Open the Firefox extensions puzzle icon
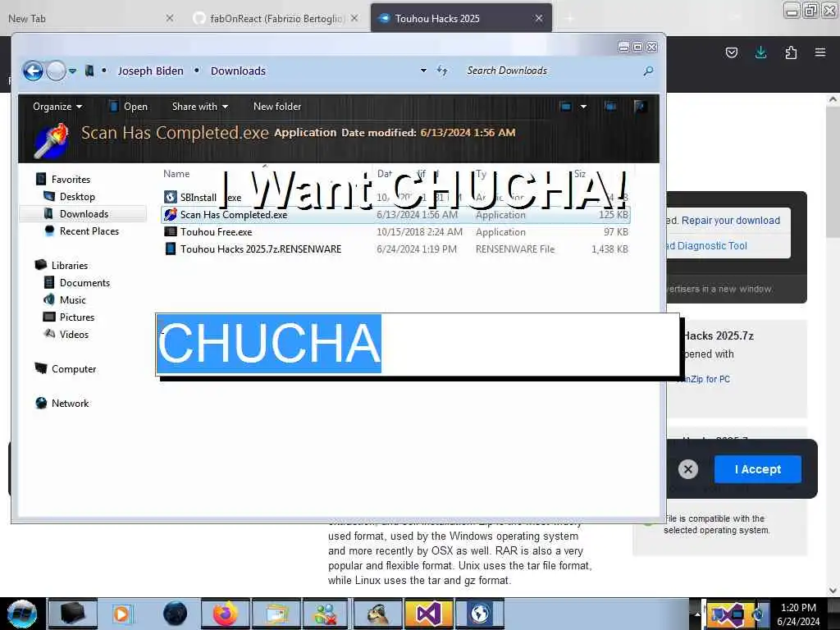 (x=791, y=52)
